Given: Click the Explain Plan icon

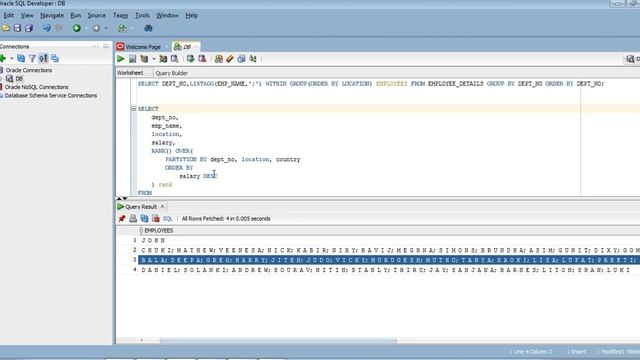Looking at the screenshot, I should pyautogui.click(x=144, y=59).
